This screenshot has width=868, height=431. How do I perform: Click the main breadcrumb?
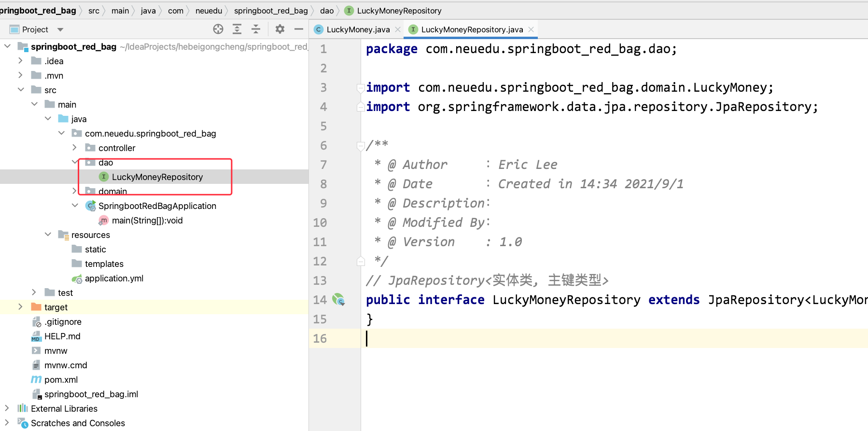click(x=120, y=11)
